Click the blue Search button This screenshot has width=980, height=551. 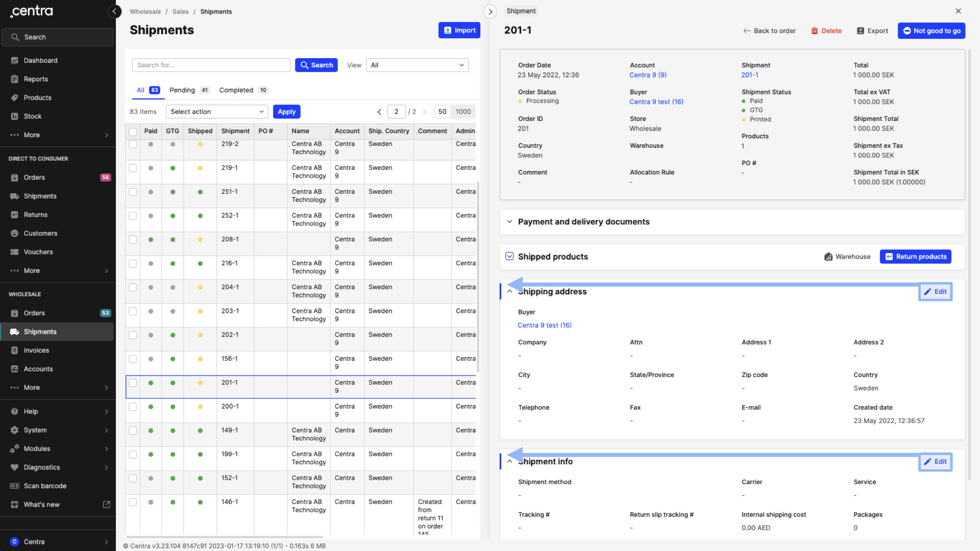[316, 65]
